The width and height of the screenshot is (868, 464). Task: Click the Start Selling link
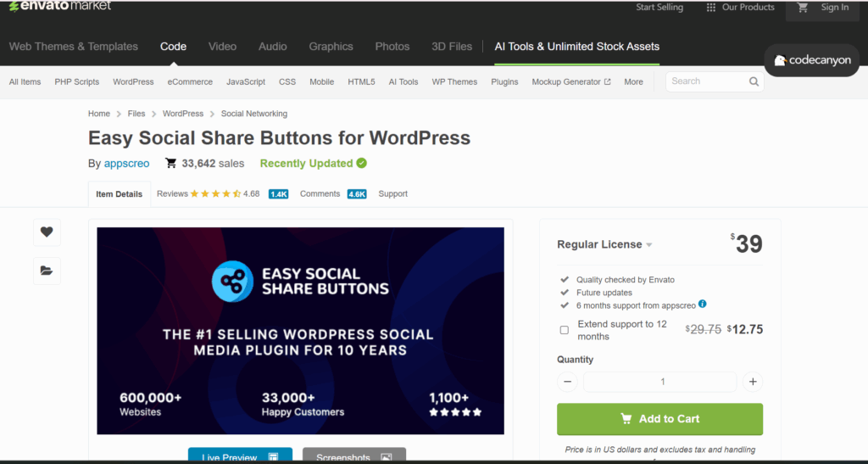pos(659,7)
